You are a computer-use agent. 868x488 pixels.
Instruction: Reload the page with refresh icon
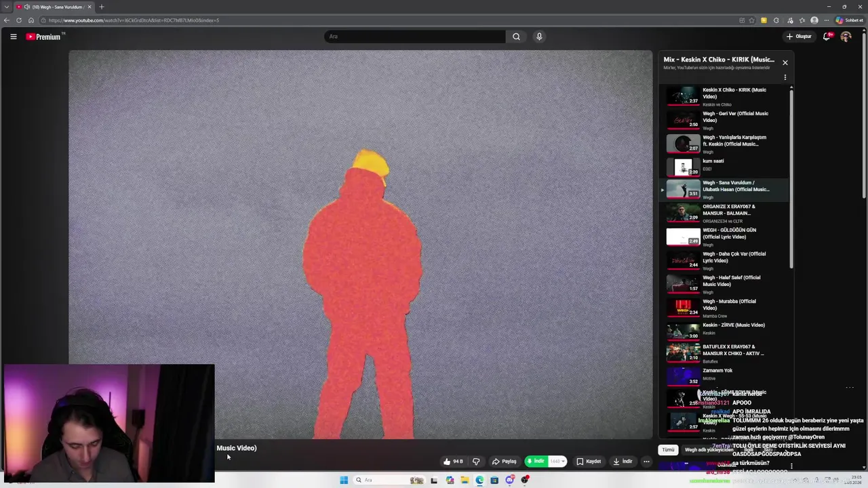[19, 20]
